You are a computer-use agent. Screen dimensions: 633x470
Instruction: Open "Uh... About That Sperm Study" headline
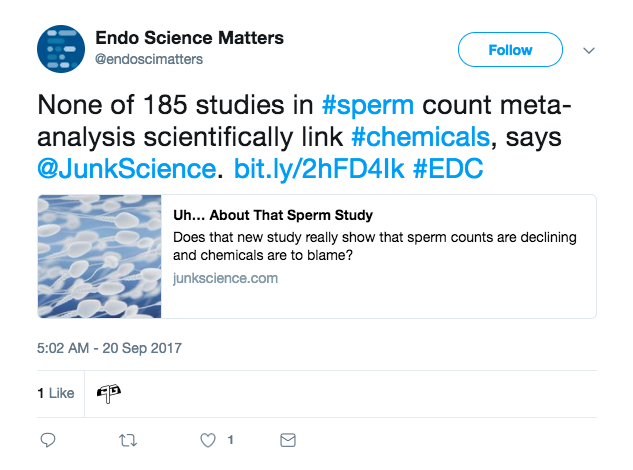273,215
